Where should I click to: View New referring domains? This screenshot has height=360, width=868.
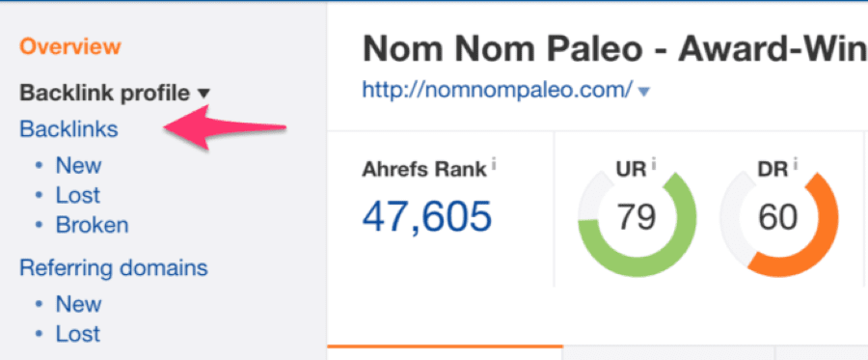pos(79,303)
